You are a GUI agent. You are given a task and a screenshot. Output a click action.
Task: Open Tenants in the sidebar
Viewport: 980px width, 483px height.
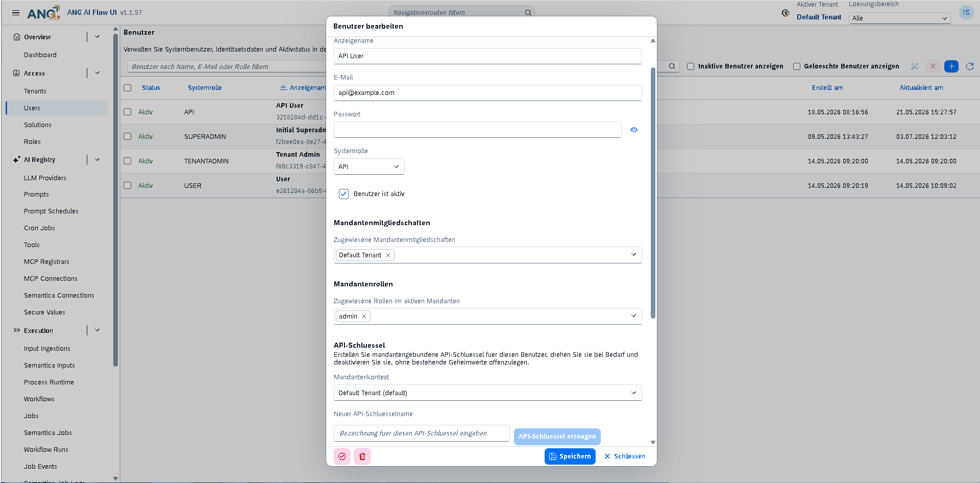(35, 91)
